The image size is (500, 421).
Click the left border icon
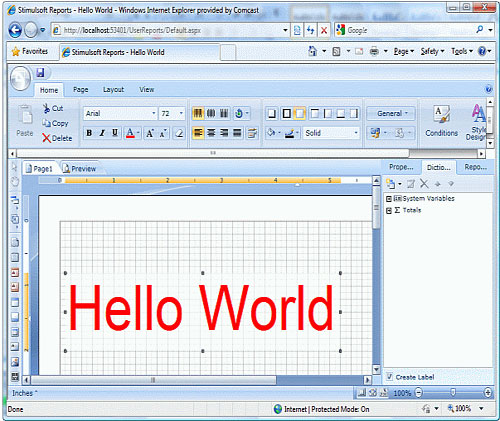point(328,114)
